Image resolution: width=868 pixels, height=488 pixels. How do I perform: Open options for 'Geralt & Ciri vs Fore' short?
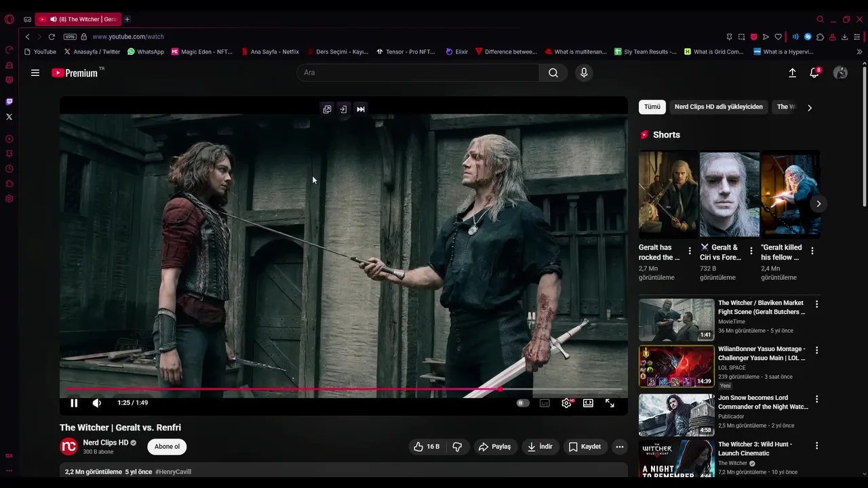[751, 251]
